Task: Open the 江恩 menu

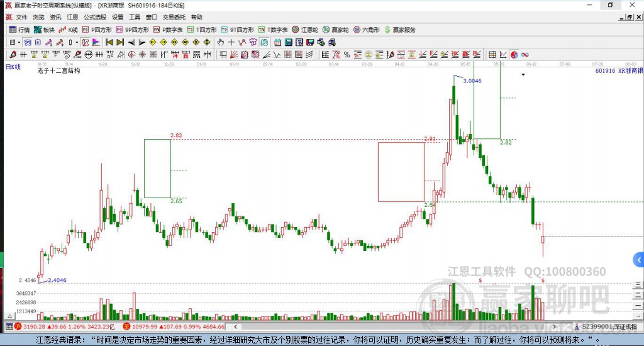Action: pyautogui.click(x=72, y=17)
